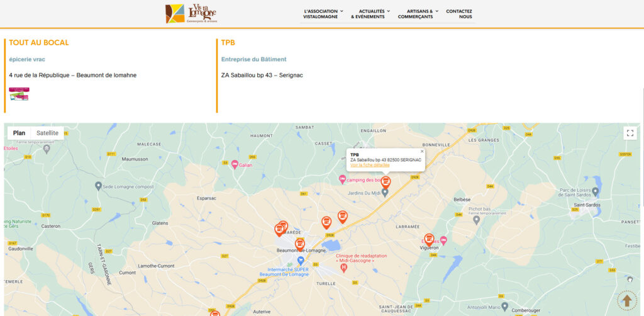Image resolution: width=644 pixels, height=316 pixels.
Task: Click the Intermarché SUPER blue cart marker
Action: [301, 261]
